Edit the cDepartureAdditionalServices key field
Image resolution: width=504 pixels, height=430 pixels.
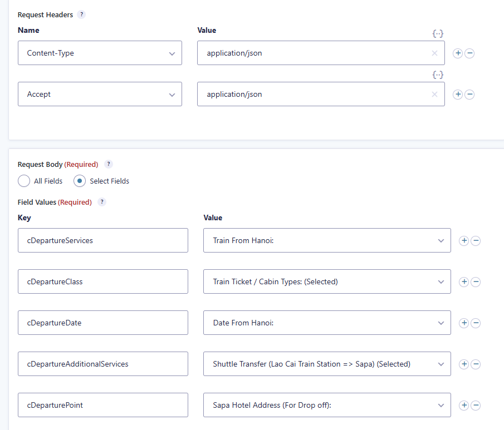(103, 364)
